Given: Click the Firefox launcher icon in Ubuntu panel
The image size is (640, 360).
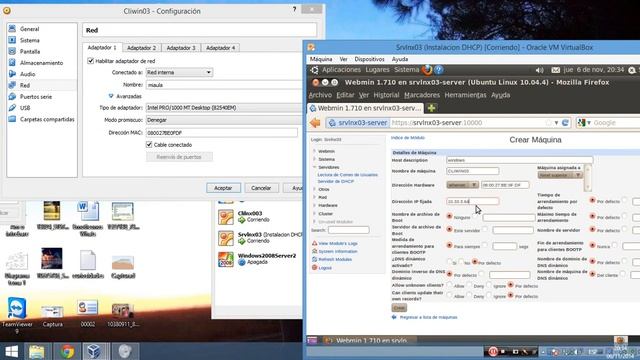Looking at the screenshot, I should pos(427,70).
